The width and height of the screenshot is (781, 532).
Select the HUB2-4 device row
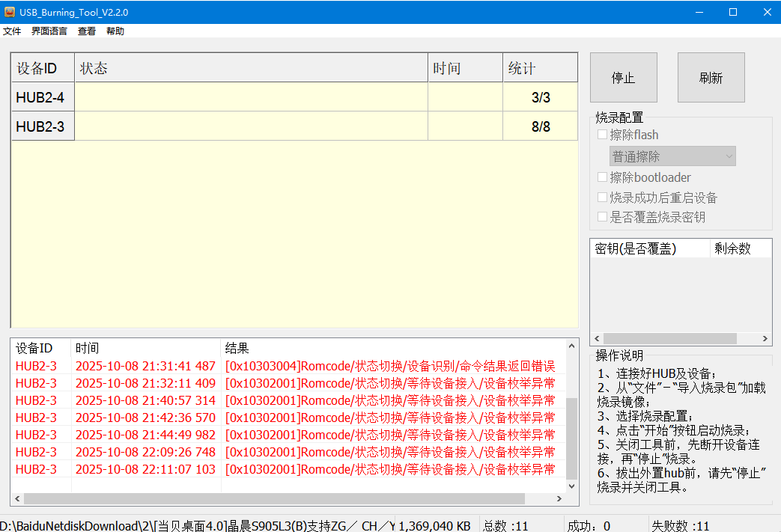point(43,97)
